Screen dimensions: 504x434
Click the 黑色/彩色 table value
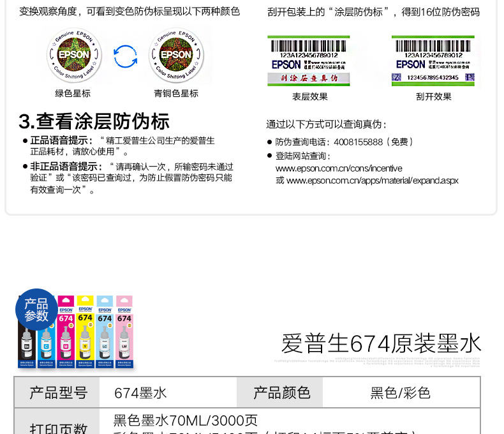pos(401,393)
